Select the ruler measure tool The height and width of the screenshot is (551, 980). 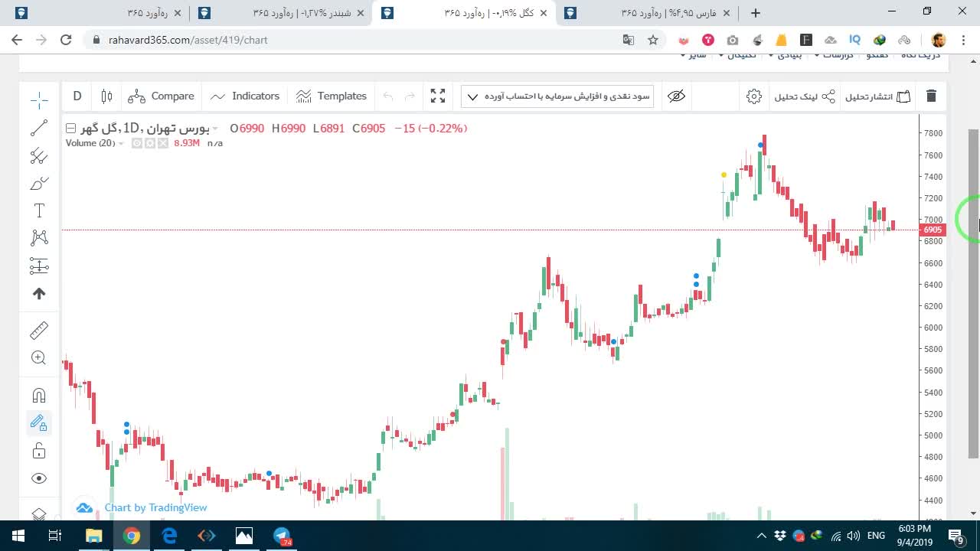[39, 331]
